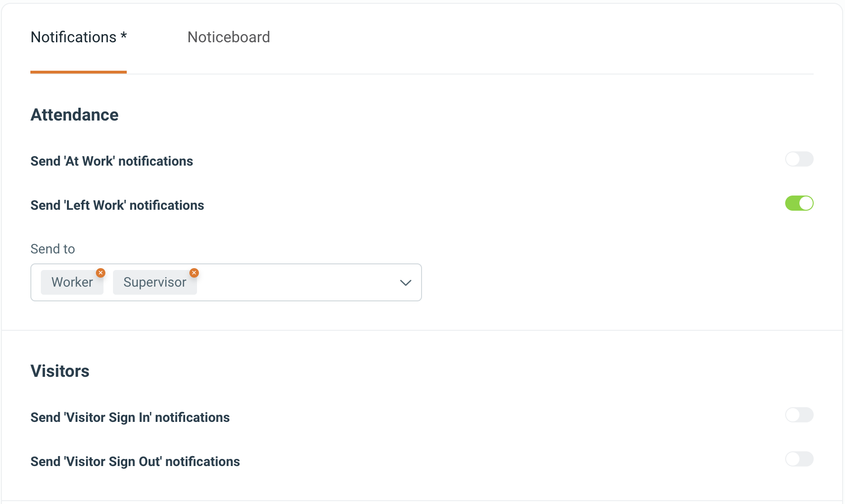Disable Send 'Left Work' notifications toggle

pyautogui.click(x=799, y=203)
